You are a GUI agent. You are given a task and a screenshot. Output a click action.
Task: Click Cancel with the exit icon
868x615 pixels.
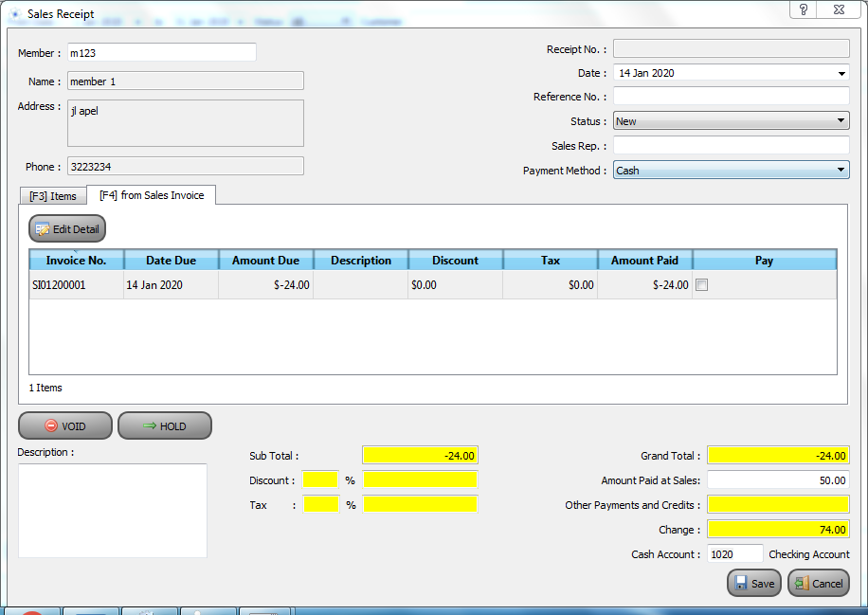click(819, 584)
